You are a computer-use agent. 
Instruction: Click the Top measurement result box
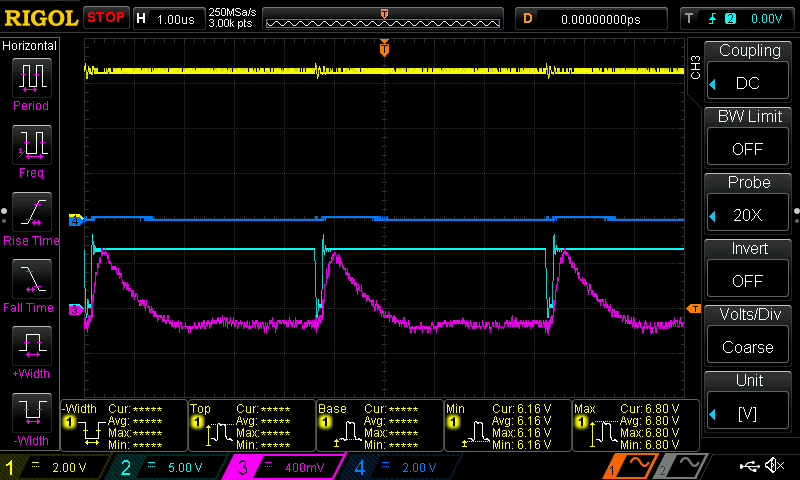[252, 425]
